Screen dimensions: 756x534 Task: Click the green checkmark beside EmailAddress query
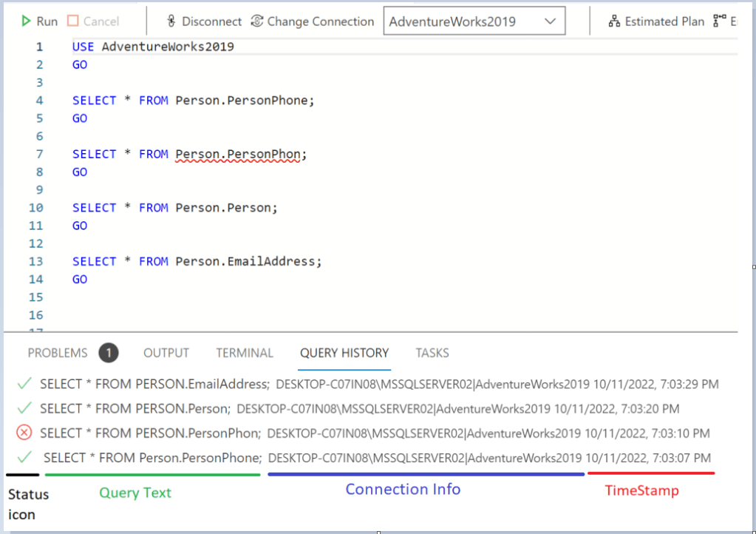coord(24,384)
